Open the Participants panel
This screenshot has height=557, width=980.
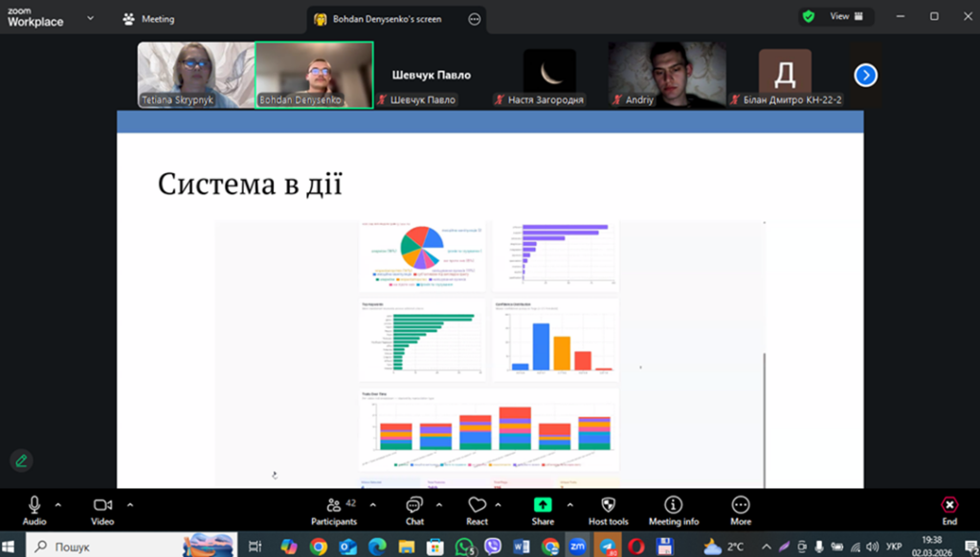click(333, 510)
